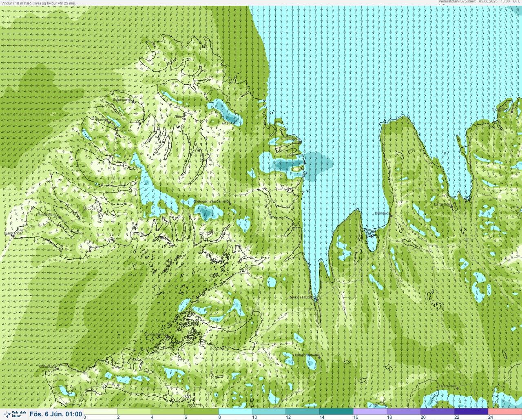Viewport: 522px width, 420px height.
Task: Click the 4–6 m/s legend swatch
Action: click(x=168, y=411)
